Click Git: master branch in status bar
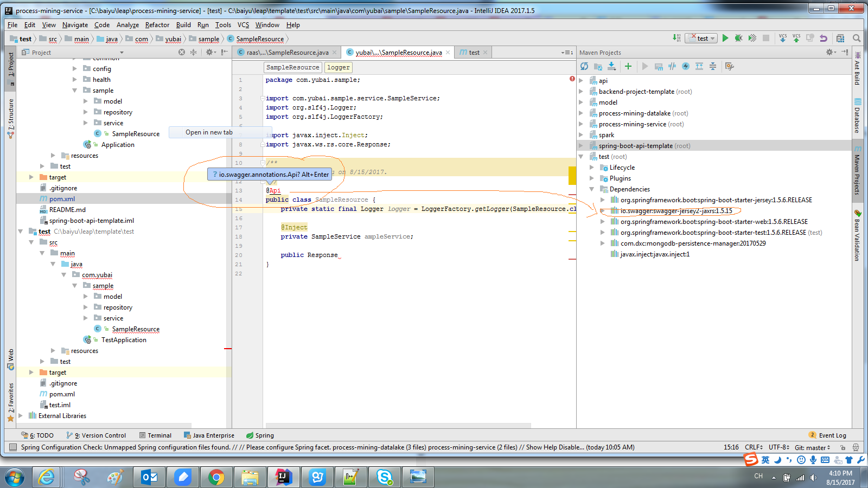This screenshot has width=868, height=488. [x=812, y=447]
